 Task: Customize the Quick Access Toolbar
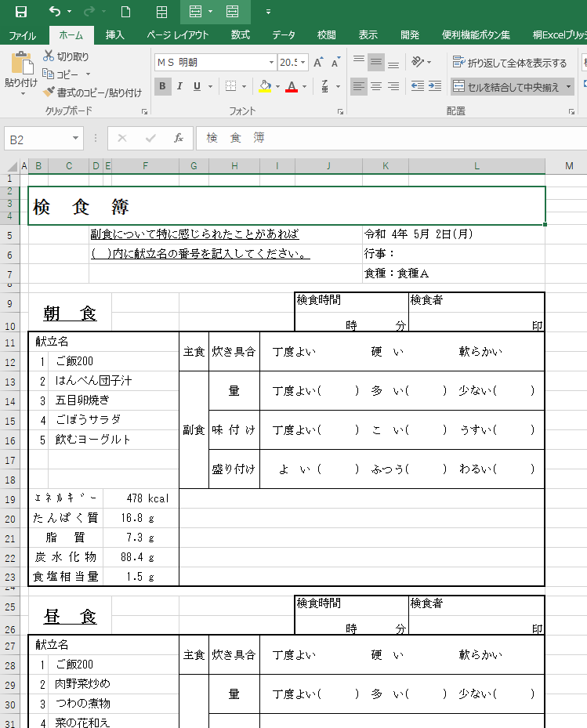(x=268, y=12)
